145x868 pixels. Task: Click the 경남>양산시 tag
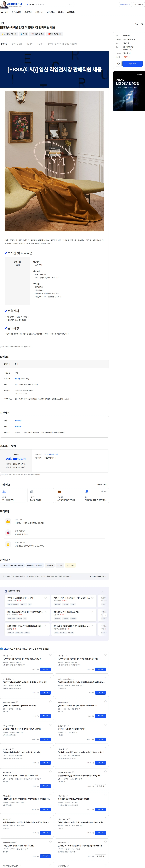(70, 565)
